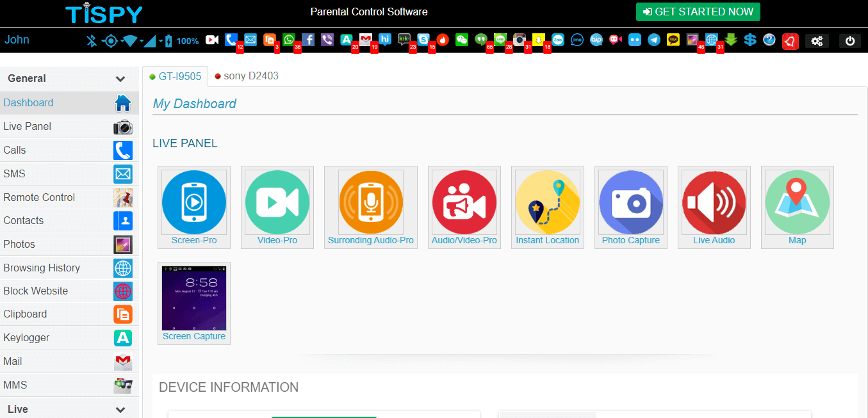Open Snapchat icon with badge 18
868x418 pixels.
coord(539,40)
